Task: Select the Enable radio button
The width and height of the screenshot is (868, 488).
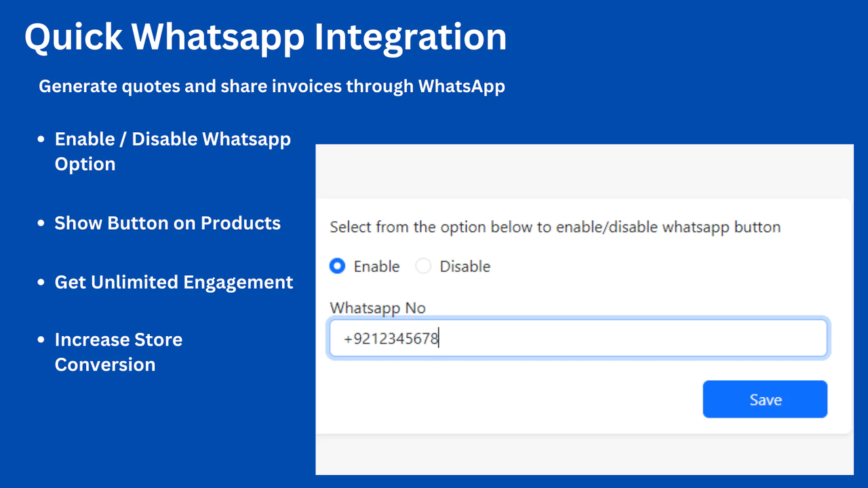Action: [x=337, y=266]
